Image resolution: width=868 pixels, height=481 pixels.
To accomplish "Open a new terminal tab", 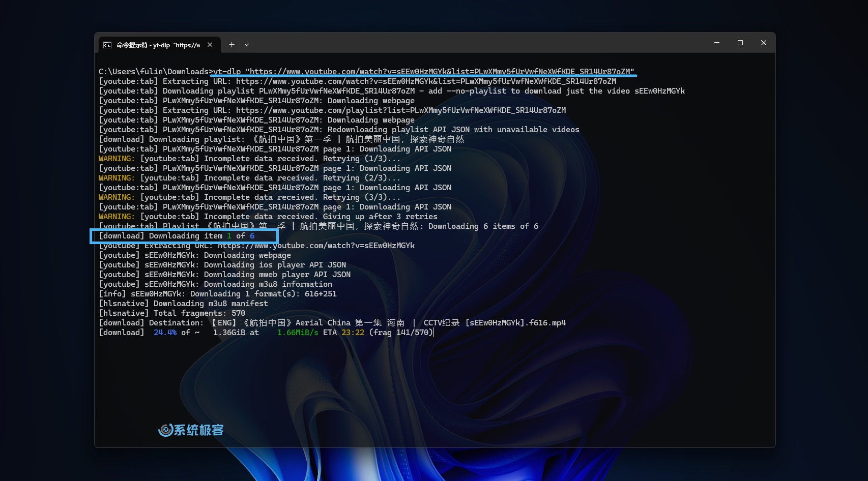I will [232, 45].
